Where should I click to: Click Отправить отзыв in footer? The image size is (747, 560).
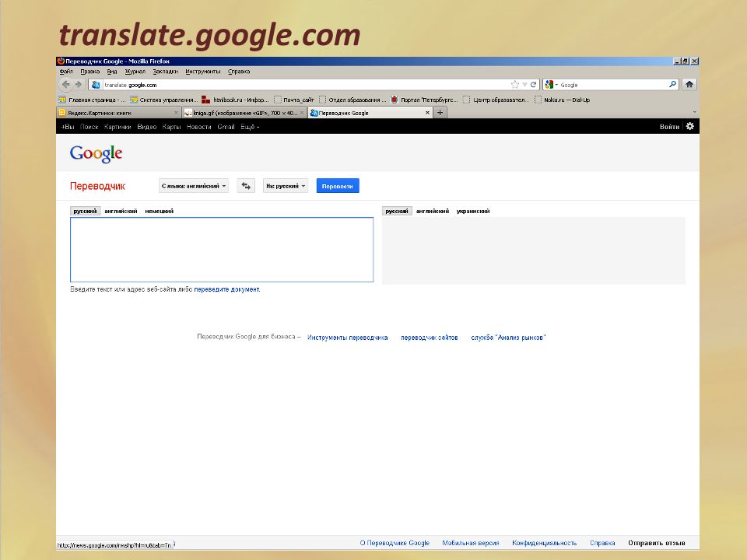(x=657, y=543)
